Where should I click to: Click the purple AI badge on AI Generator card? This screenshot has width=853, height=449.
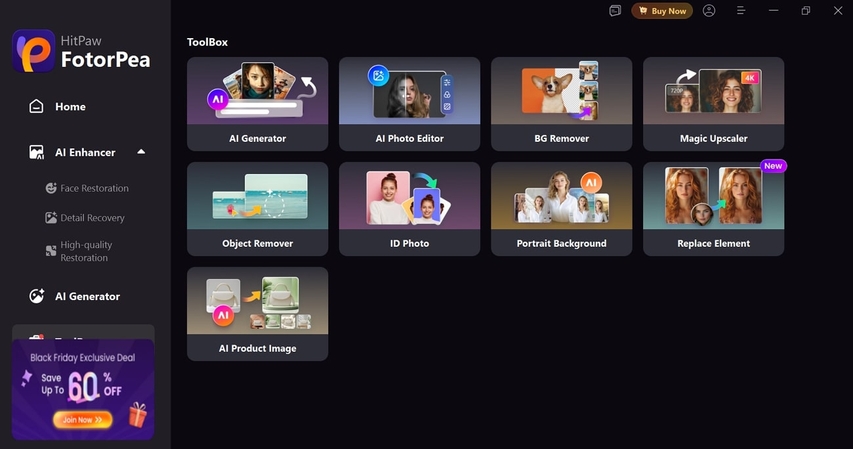[x=218, y=99]
